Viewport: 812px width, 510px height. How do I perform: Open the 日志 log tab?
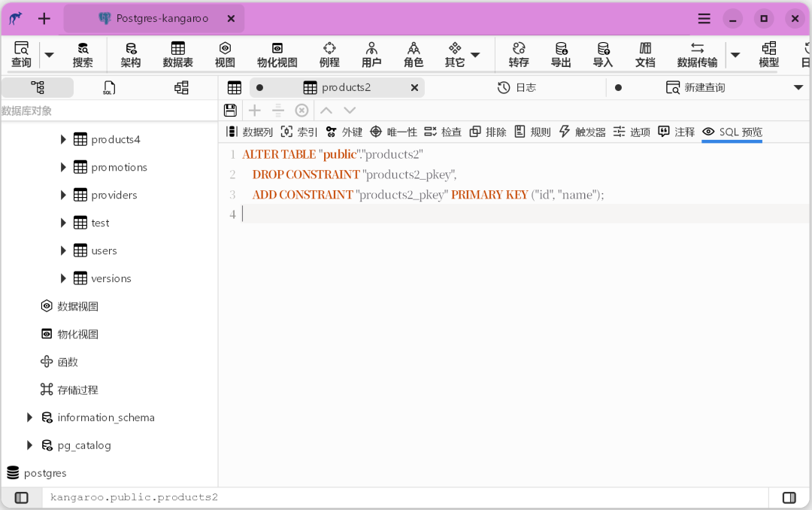pos(517,87)
